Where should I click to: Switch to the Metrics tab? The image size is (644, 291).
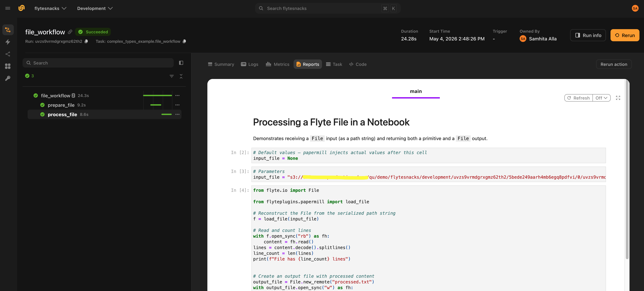pyautogui.click(x=277, y=64)
